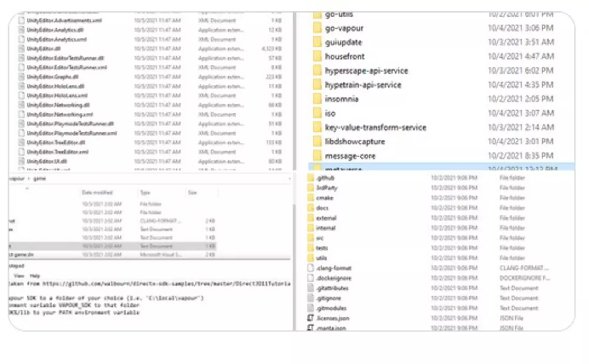
Task: Open the address bar history dropdown arrow
Action: click(290, 179)
